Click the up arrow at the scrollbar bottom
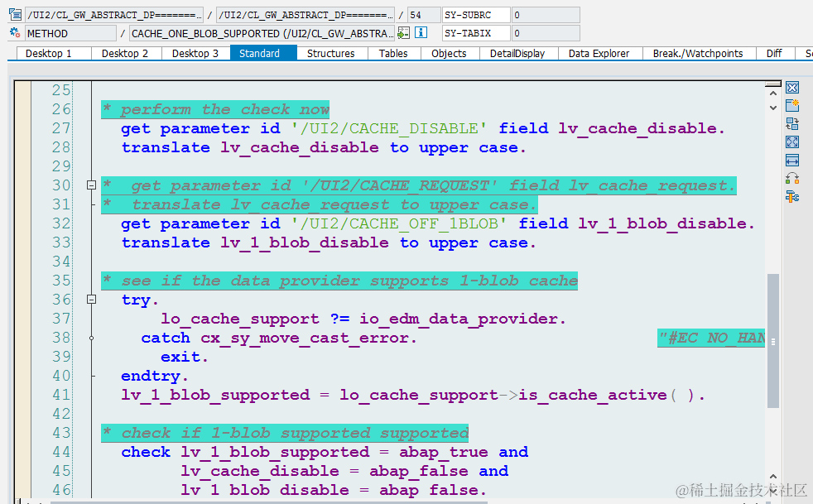Image resolution: width=813 pixels, height=504 pixels. 773,476
